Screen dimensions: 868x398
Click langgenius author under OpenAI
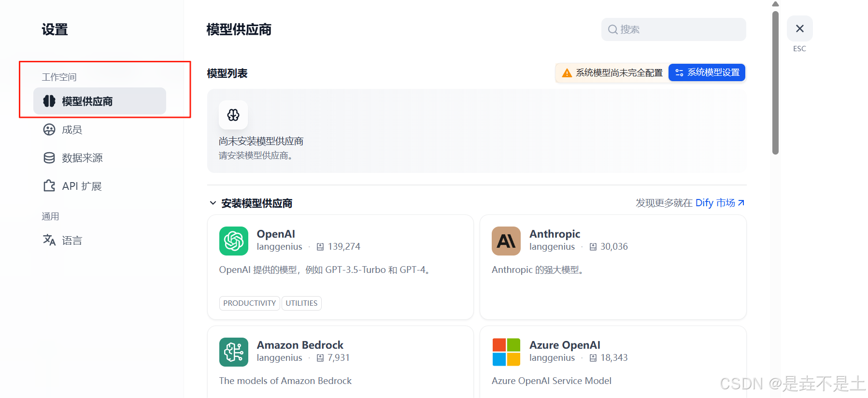279,247
